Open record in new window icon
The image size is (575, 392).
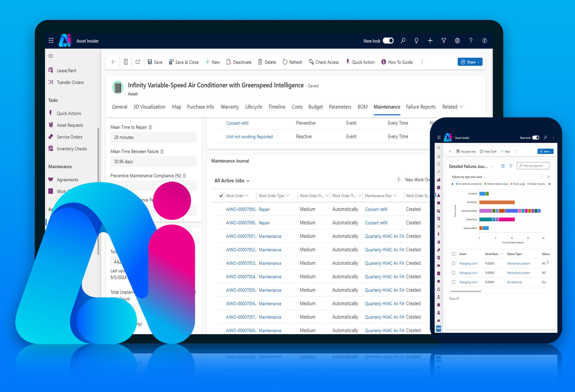[x=138, y=62]
